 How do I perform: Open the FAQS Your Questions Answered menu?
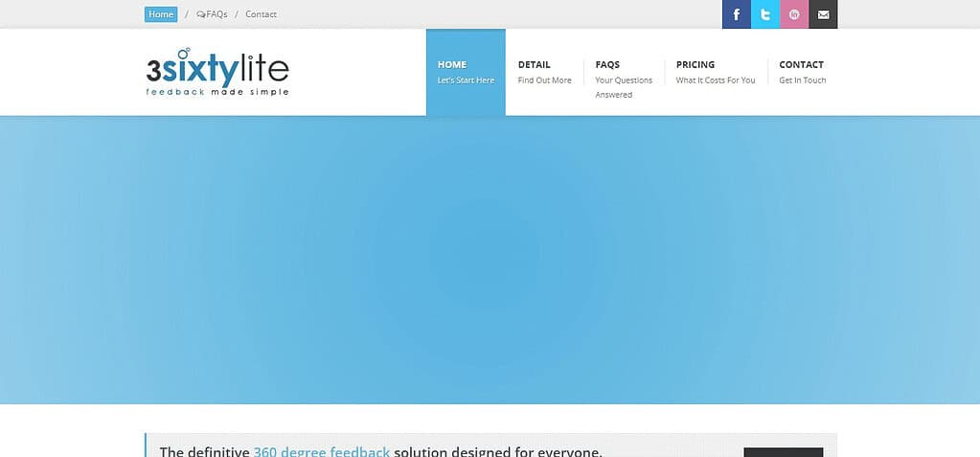click(x=623, y=79)
